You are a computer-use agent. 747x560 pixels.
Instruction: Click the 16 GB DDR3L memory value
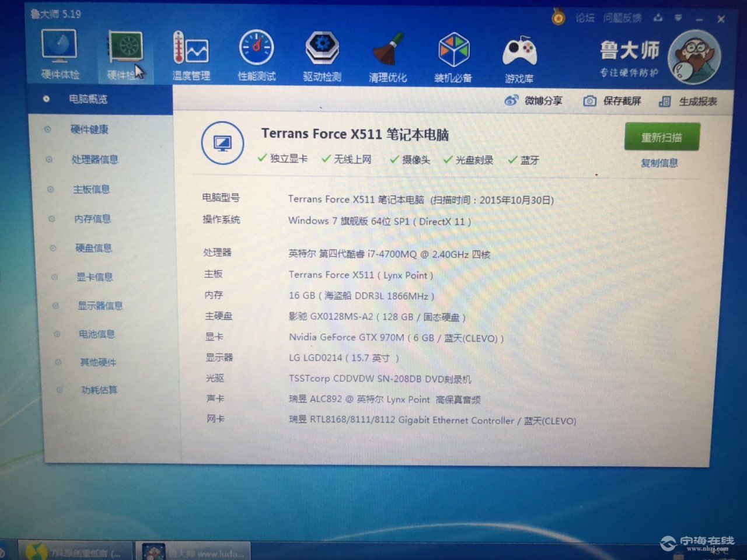(x=361, y=296)
